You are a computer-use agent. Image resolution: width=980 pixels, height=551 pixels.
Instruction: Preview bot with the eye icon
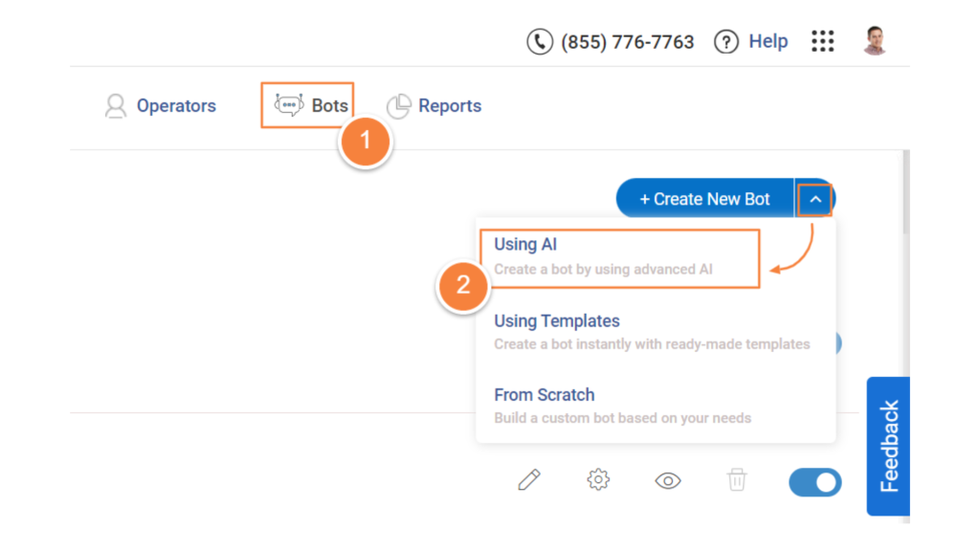point(667,480)
